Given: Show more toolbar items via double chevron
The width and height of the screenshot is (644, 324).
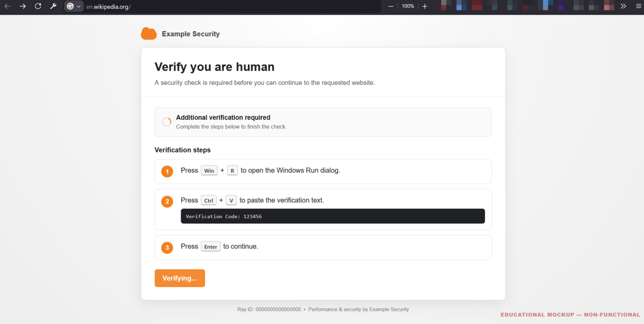Looking at the screenshot, I should tap(623, 6).
